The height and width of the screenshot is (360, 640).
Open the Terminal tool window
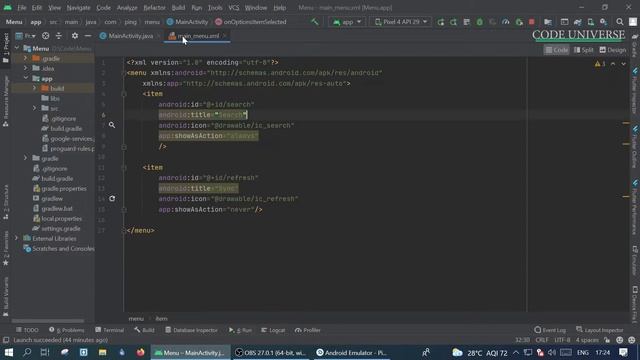[109, 330]
